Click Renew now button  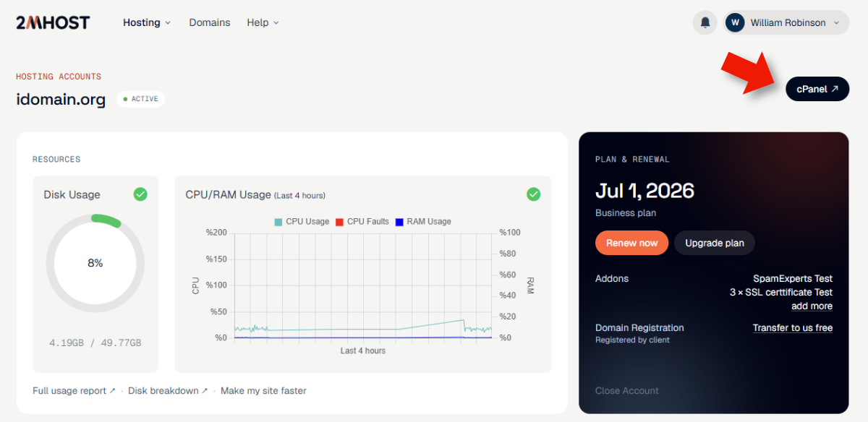pyautogui.click(x=631, y=243)
